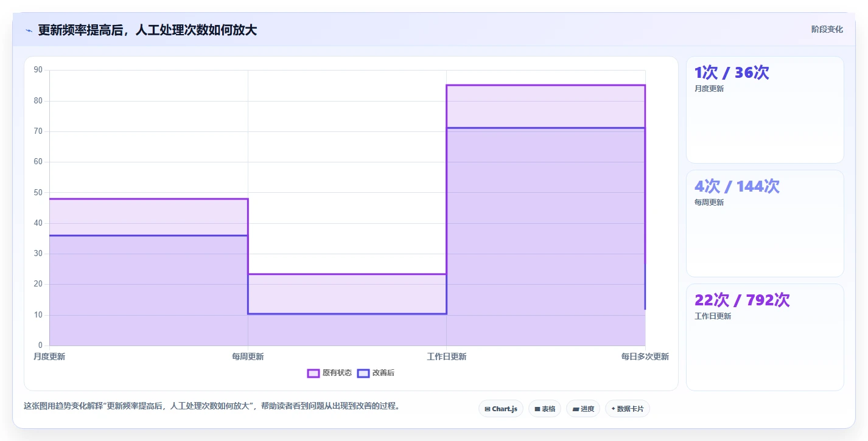
Task: Click the 每日多次更新 x-axis label
Action: point(645,356)
